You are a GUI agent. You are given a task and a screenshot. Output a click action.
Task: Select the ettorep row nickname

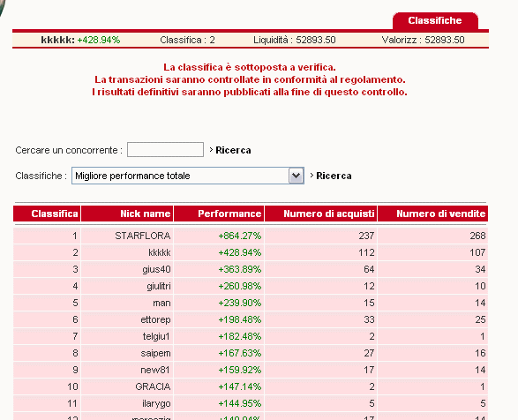coord(155,319)
